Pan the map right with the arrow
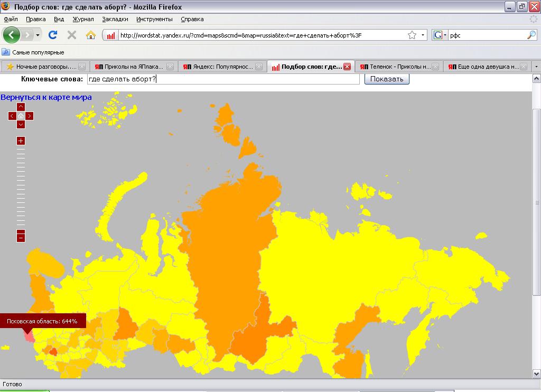 click(30, 116)
